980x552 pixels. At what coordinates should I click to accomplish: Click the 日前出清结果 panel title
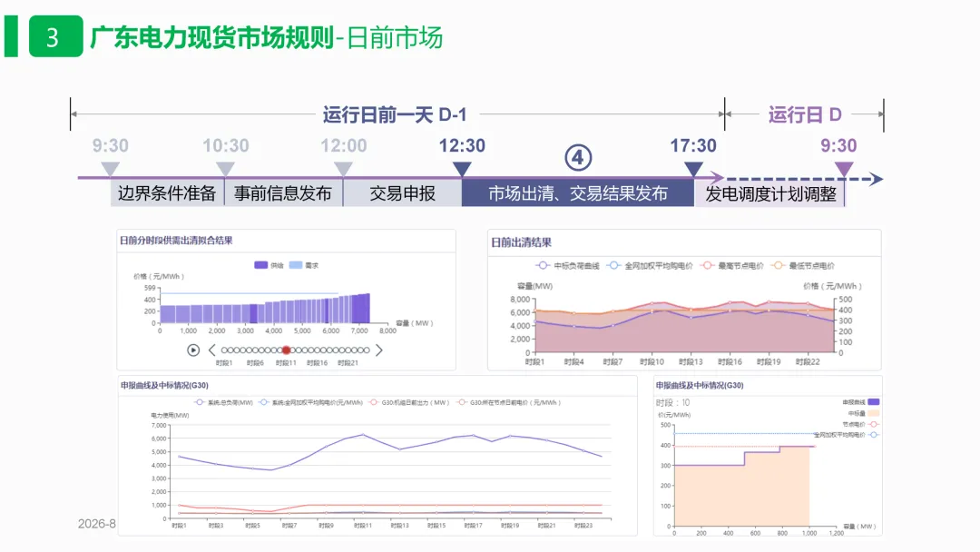coord(521,242)
